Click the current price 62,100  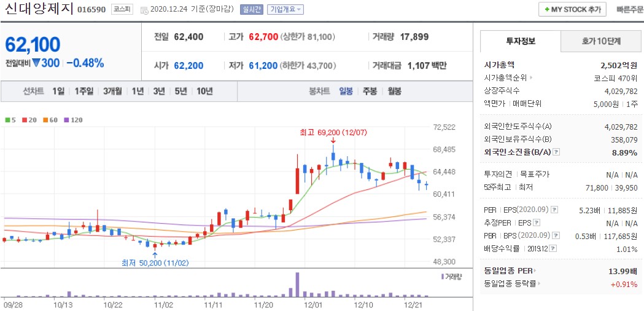point(33,44)
